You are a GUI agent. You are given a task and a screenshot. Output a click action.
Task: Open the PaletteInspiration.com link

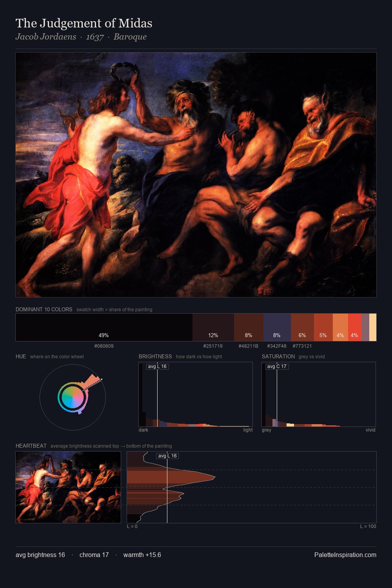pyautogui.click(x=345, y=555)
